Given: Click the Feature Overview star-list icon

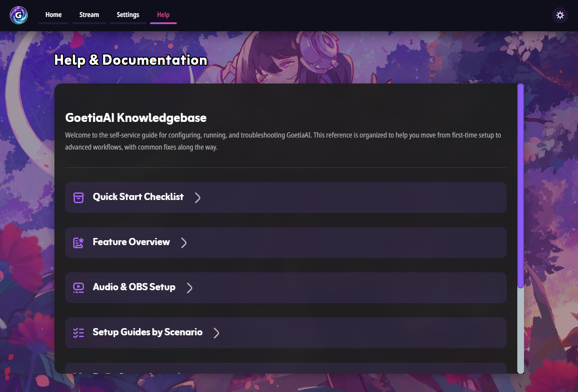Looking at the screenshot, I should [x=79, y=242].
